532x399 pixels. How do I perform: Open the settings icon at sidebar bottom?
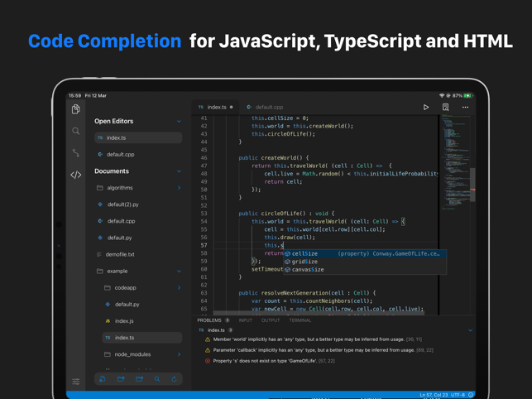click(x=76, y=382)
